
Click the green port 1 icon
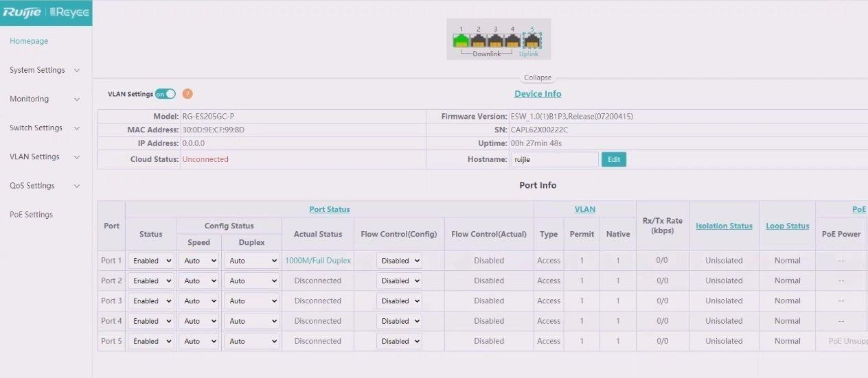(461, 41)
